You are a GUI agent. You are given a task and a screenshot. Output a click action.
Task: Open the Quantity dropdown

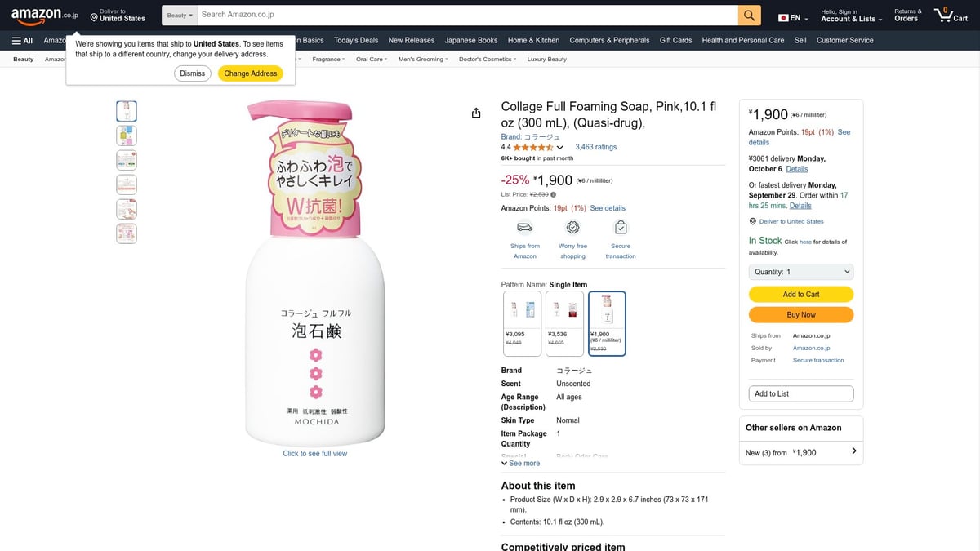coord(800,272)
